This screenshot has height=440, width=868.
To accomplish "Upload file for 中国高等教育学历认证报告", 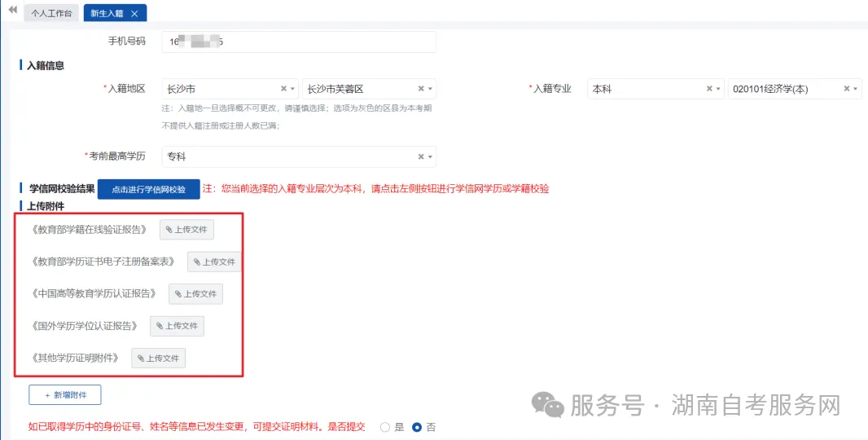I will pos(195,294).
